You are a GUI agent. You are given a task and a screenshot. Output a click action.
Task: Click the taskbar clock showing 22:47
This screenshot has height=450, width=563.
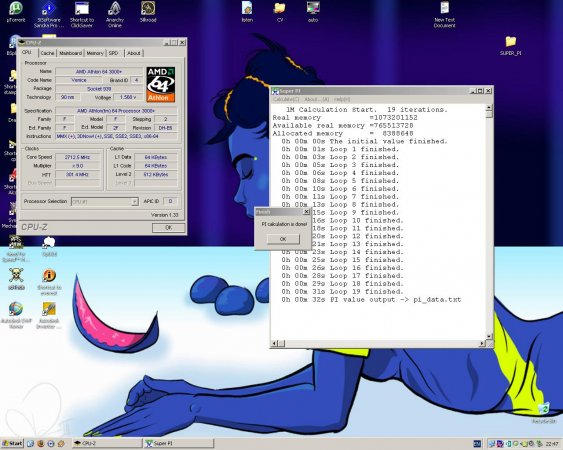pyautogui.click(x=552, y=444)
